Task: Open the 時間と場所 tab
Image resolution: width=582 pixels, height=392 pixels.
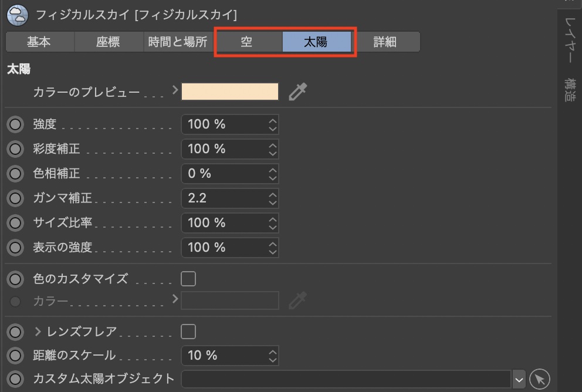Action: click(x=178, y=42)
